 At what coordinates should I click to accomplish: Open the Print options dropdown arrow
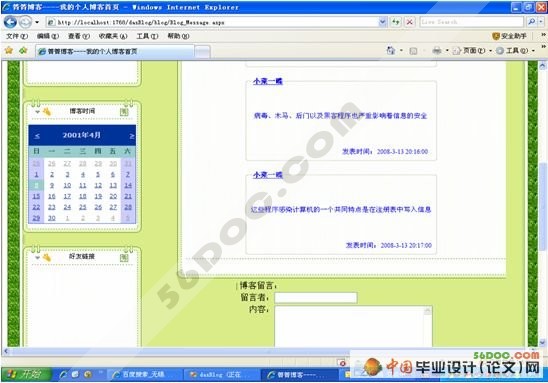point(447,51)
